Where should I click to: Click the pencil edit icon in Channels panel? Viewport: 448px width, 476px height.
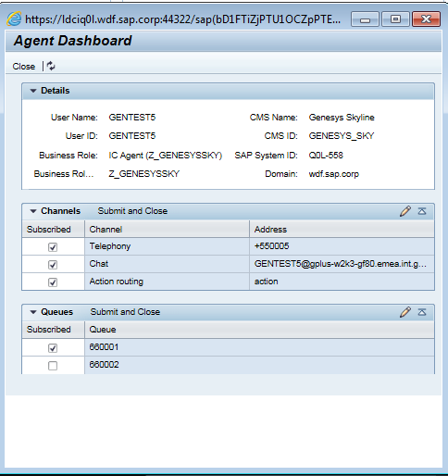[x=405, y=211]
